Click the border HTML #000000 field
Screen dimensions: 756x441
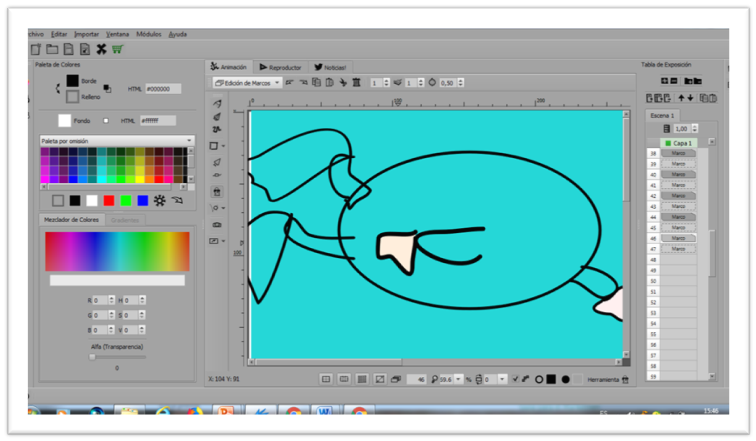coord(163,89)
